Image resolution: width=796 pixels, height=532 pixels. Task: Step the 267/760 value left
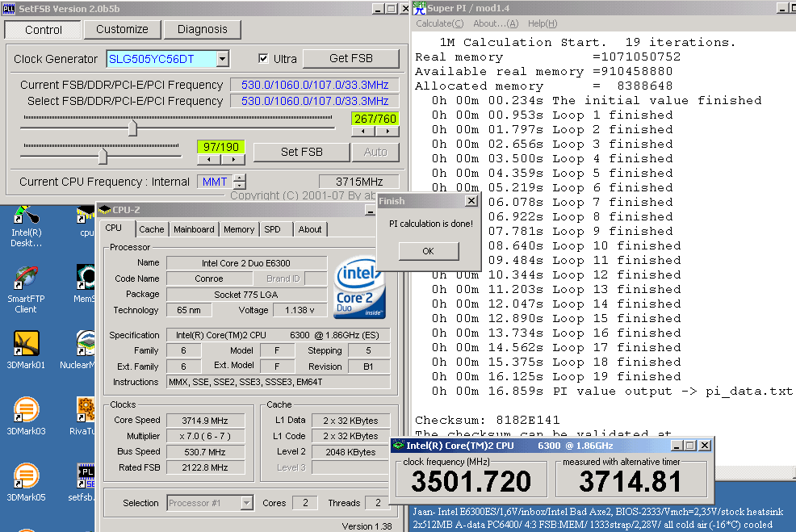coord(363,132)
